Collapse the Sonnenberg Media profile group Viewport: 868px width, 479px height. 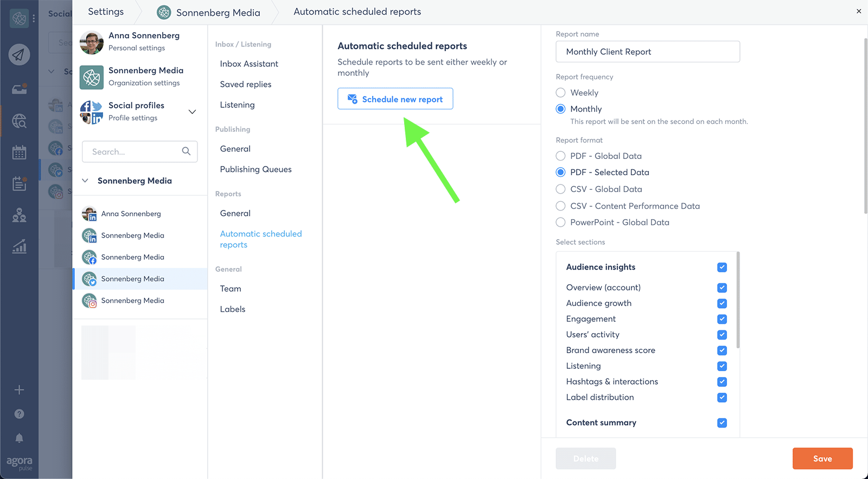tap(85, 181)
